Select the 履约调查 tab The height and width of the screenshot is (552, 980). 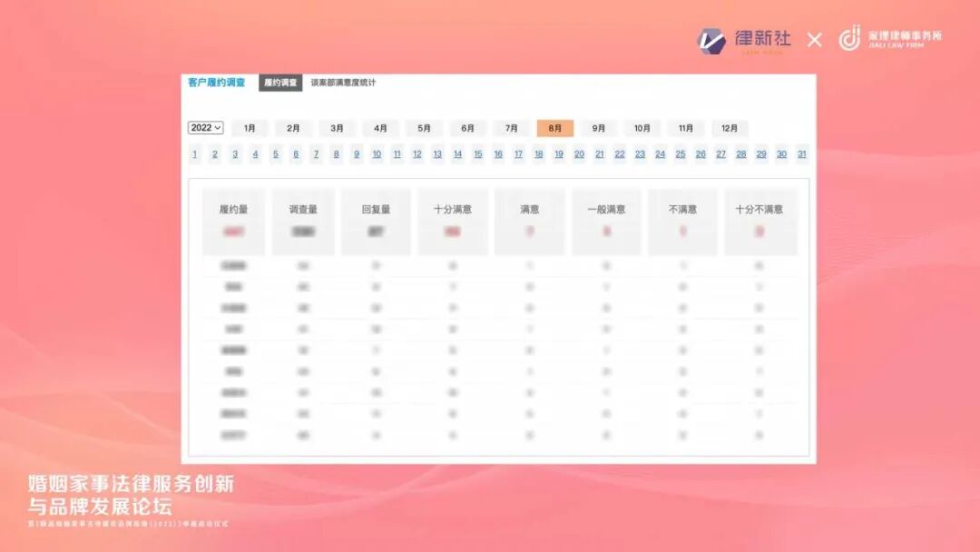coord(280,83)
